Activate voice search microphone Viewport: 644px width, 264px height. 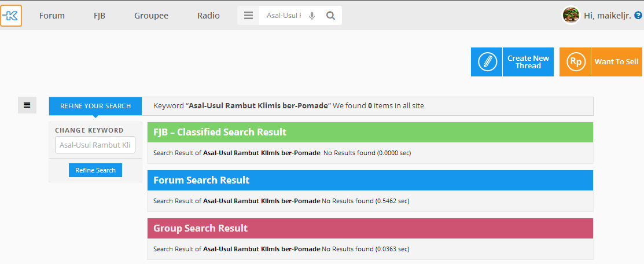(312, 16)
